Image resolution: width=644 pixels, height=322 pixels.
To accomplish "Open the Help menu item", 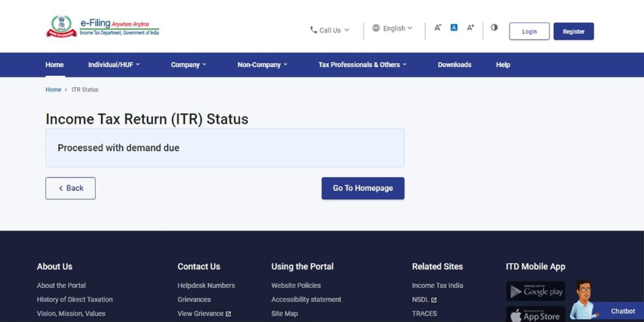I will coord(503,65).
